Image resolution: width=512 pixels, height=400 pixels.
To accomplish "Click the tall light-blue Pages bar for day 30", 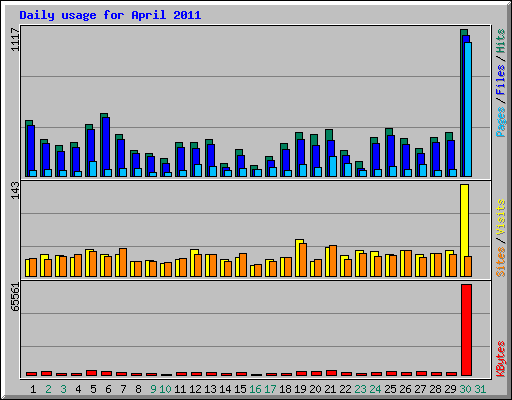I will pyautogui.click(x=468, y=109).
